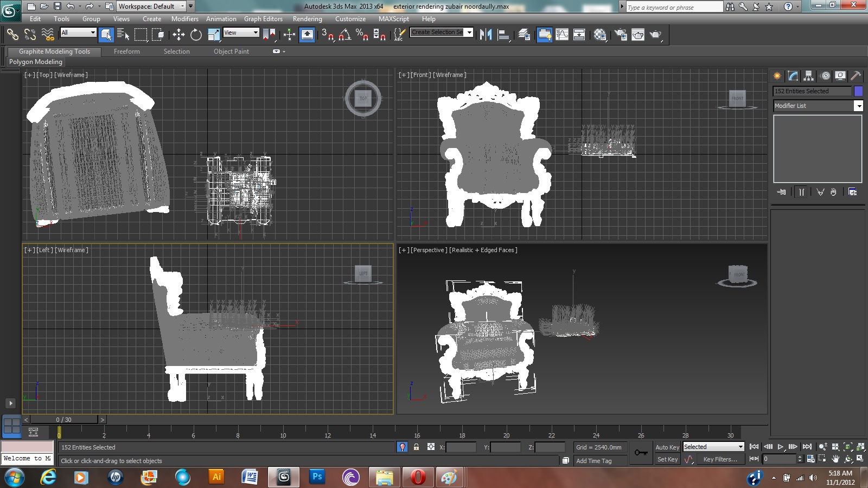Open Configure Modifier Sets
Image resolution: width=868 pixels, height=488 pixels.
pyautogui.click(x=852, y=192)
